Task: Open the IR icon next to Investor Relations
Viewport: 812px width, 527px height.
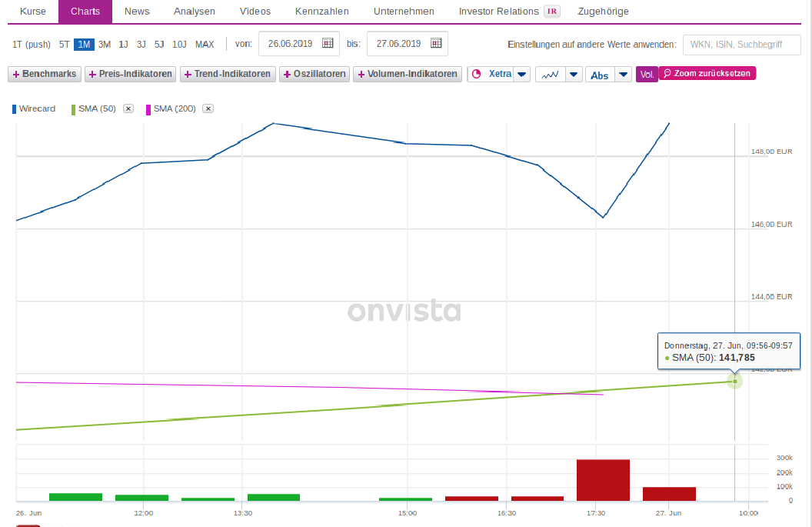Action: 551,12
